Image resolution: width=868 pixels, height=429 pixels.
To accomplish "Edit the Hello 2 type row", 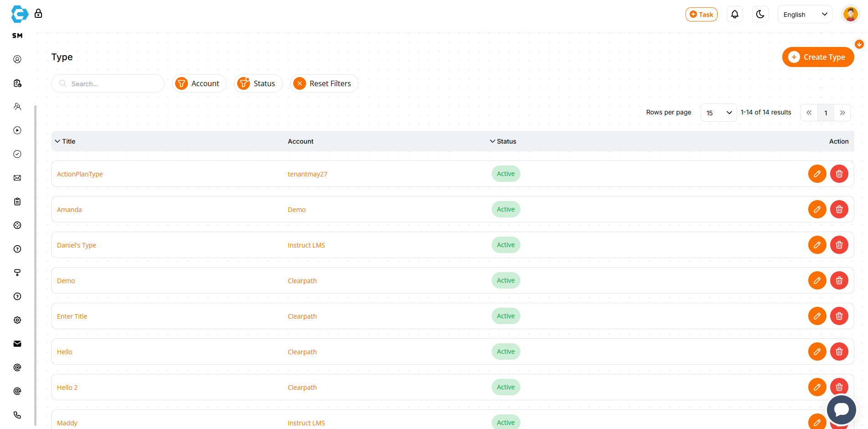I will click(x=817, y=387).
